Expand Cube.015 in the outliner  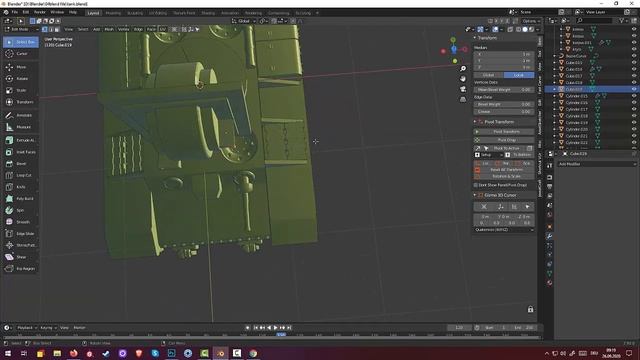(555, 63)
